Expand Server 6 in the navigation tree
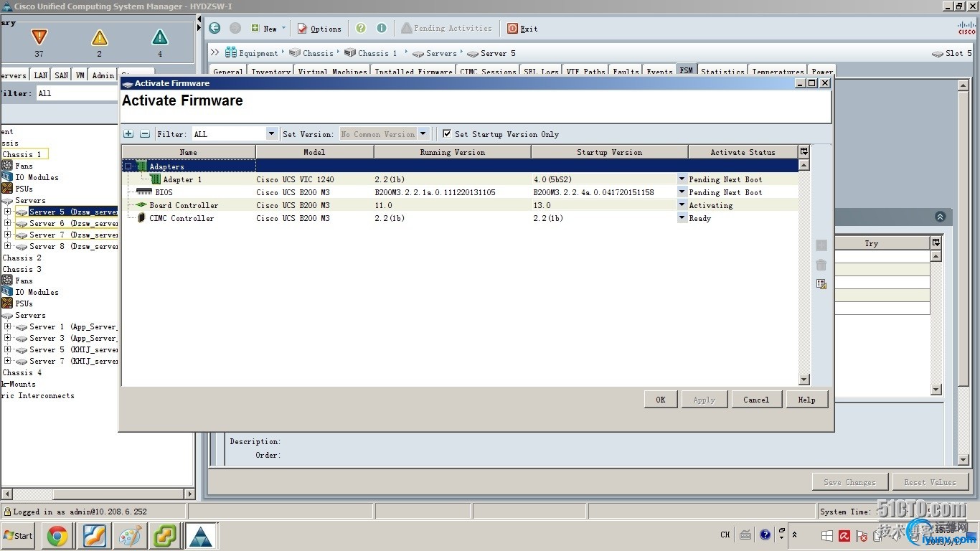 pyautogui.click(x=7, y=223)
